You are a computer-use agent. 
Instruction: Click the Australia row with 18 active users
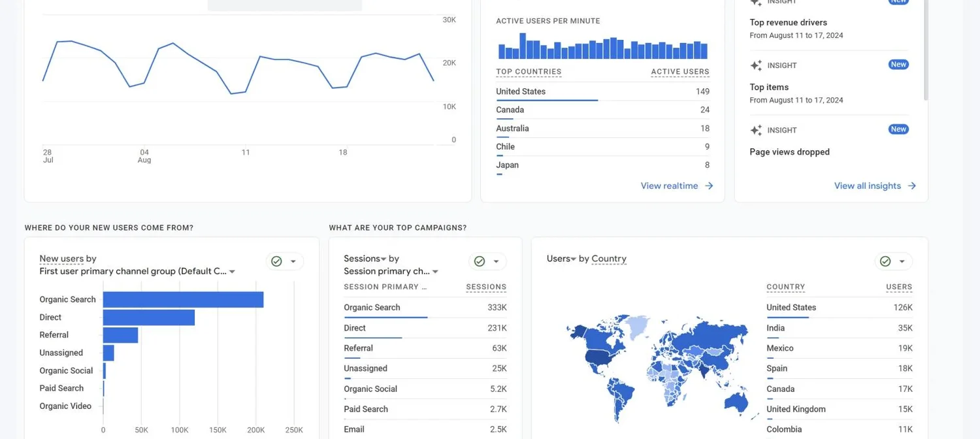(x=602, y=129)
